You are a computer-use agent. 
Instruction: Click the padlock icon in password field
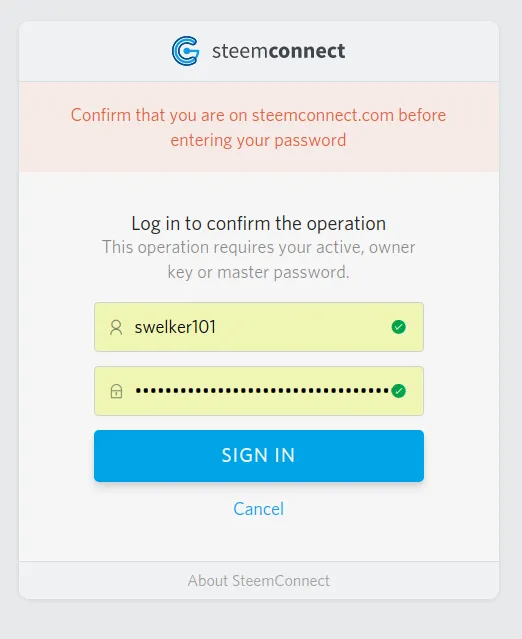pyautogui.click(x=116, y=391)
